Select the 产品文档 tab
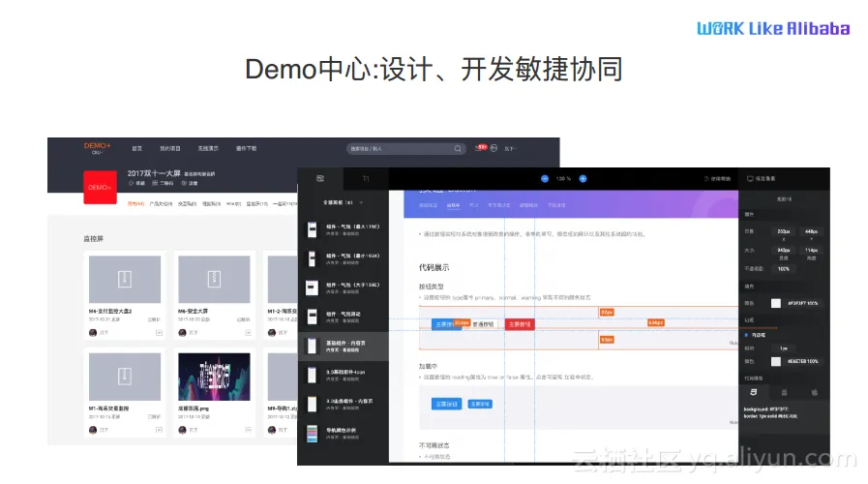The width and height of the screenshot is (868, 484). click(161, 204)
